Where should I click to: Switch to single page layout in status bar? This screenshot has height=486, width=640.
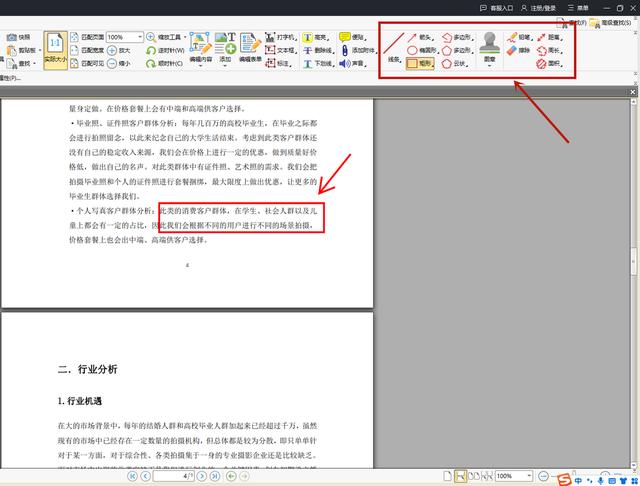point(447,476)
